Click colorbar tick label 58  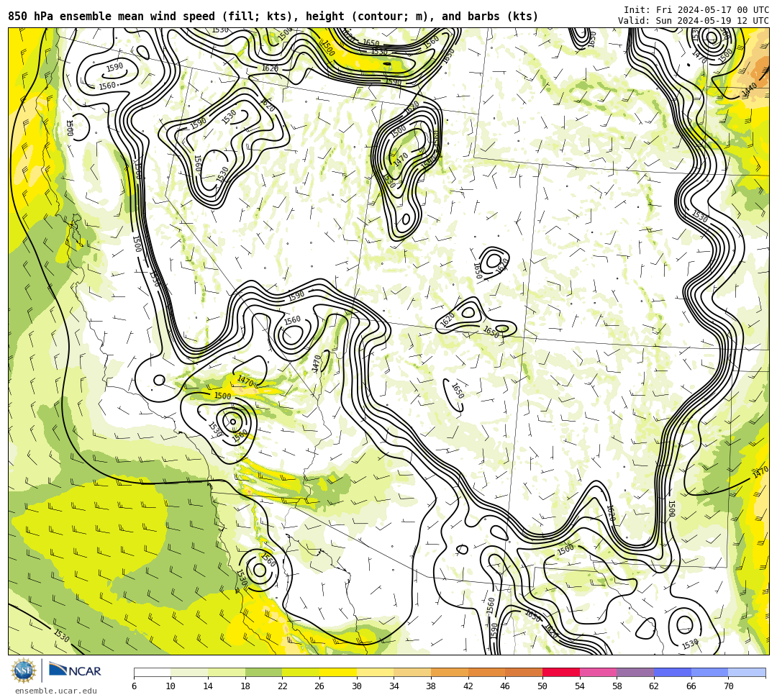pos(617,686)
